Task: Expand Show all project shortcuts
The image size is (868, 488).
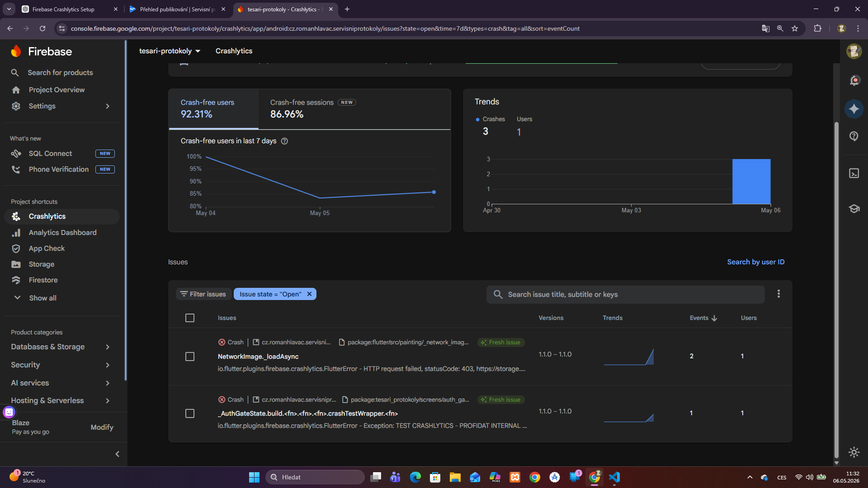Action: 35,298
